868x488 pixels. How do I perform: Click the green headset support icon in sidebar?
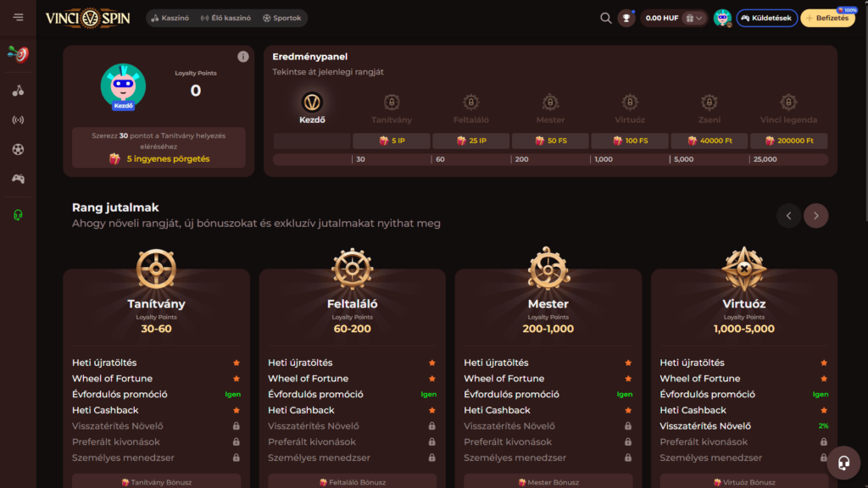pos(18,215)
